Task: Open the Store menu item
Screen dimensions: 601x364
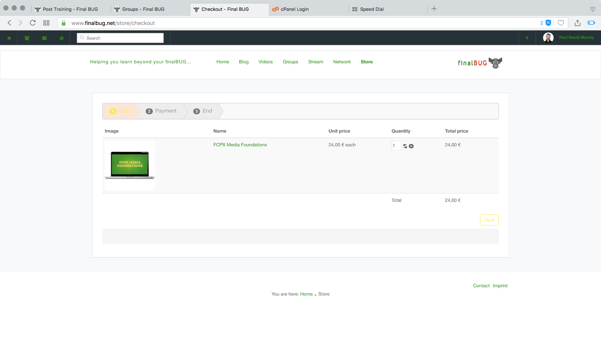Action: pos(367,62)
